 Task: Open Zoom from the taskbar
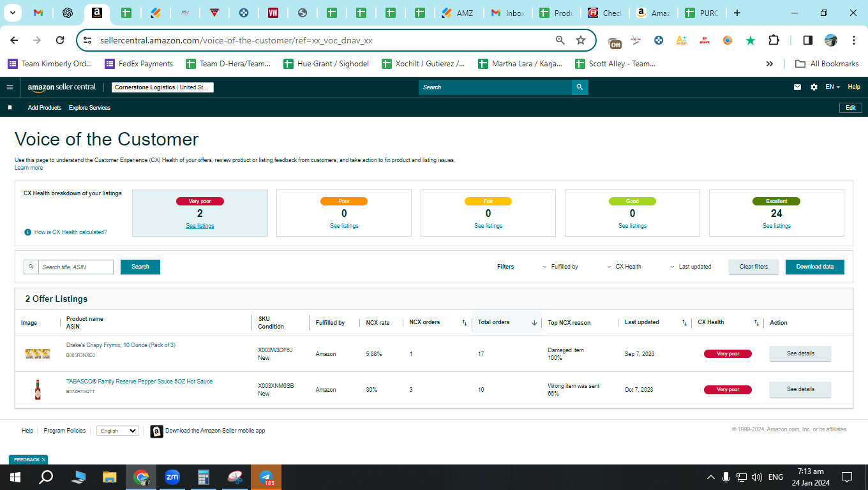pos(172,477)
